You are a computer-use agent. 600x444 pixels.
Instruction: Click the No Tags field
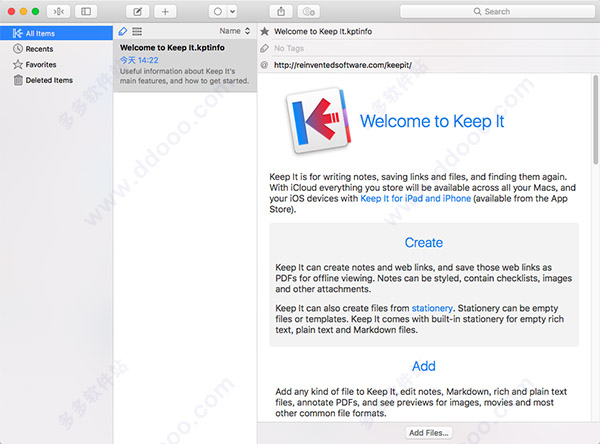click(x=289, y=48)
